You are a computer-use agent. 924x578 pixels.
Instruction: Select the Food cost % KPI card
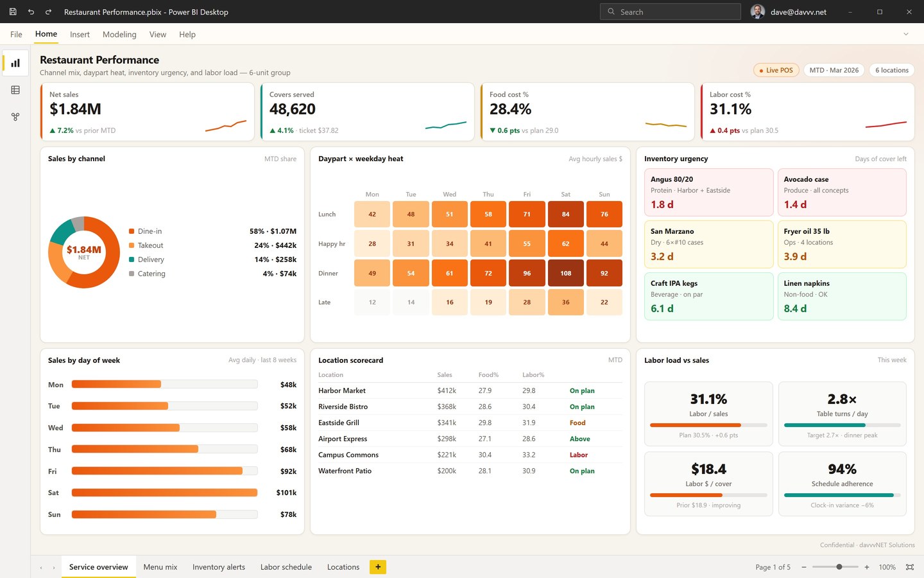pyautogui.click(x=587, y=112)
